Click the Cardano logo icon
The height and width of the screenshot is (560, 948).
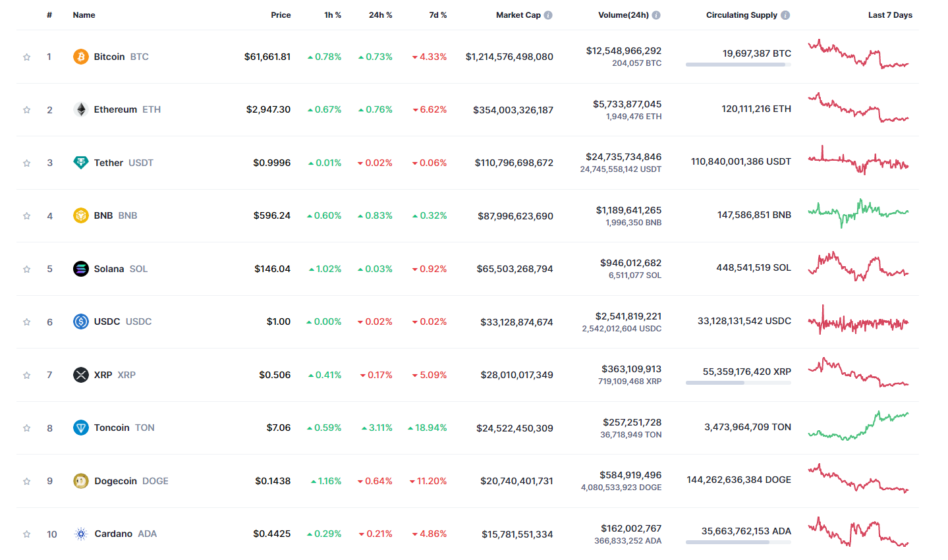(x=80, y=534)
